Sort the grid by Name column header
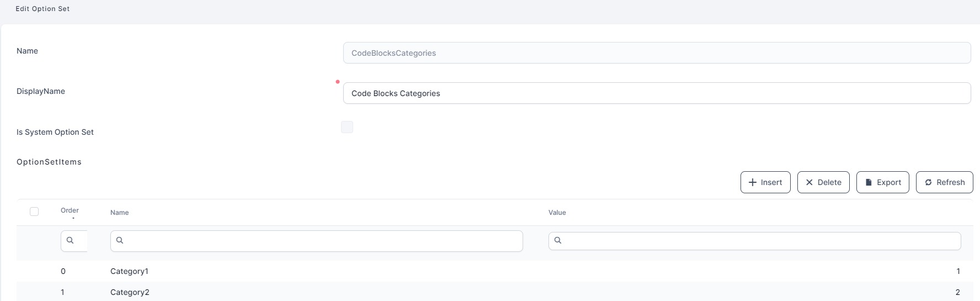980x301 pixels. pyautogui.click(x=119, y=213)
